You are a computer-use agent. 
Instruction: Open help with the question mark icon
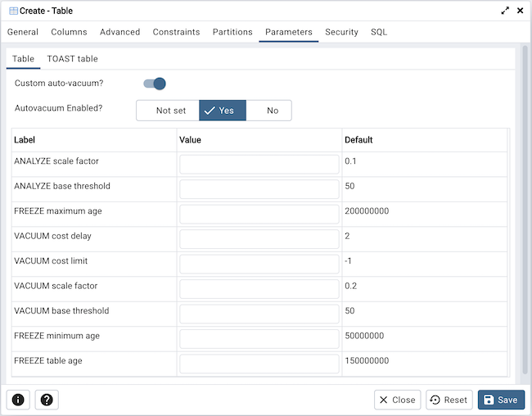(47, 400)
